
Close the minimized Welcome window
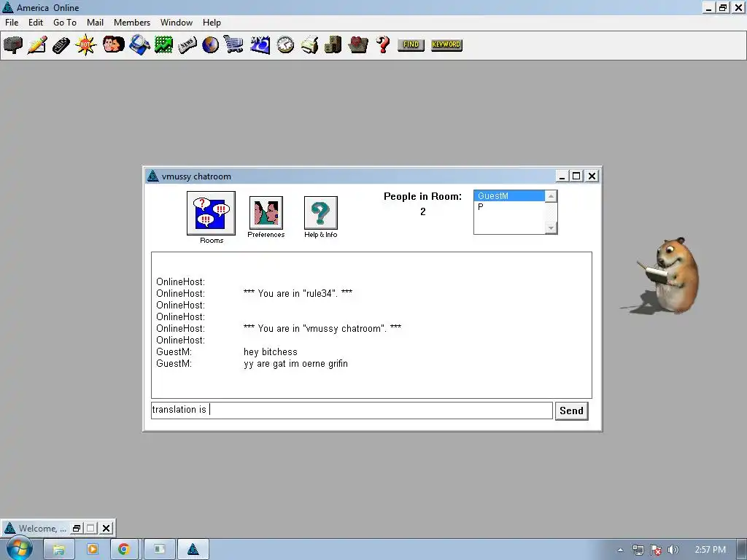click(107, 528)
